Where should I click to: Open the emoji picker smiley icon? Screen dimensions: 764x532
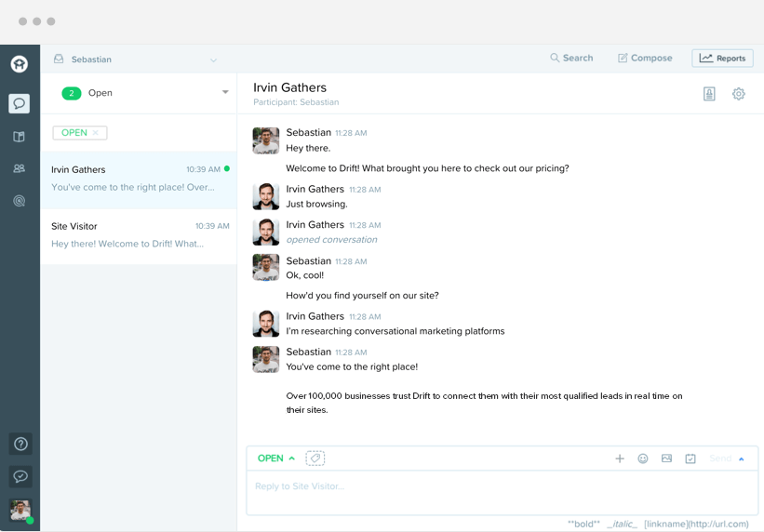point(643,459)
